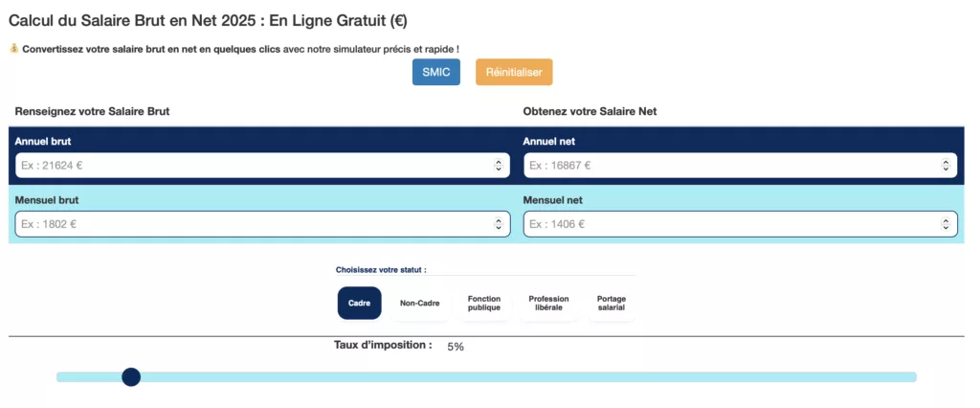Choose Fonction publique status
Viewport: 980px width, 408px height.
[x=484, y=303]
